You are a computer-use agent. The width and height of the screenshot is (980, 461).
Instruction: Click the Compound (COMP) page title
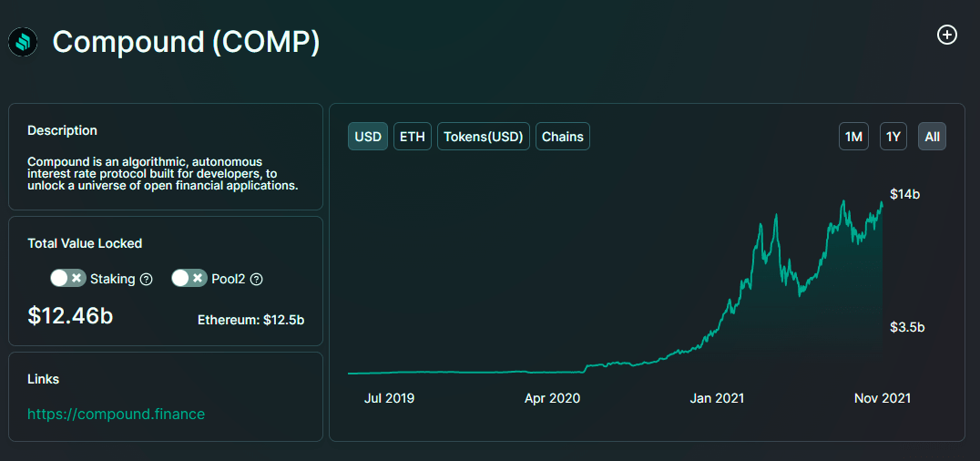coord(186,42)
